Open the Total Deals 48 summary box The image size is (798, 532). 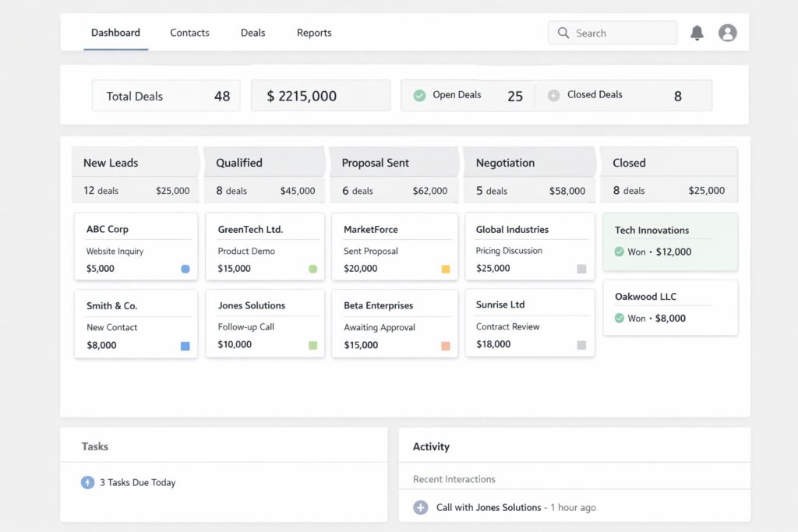point(166,96)
